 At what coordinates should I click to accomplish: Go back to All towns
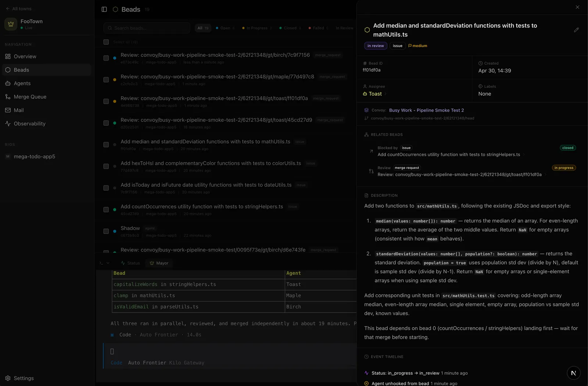coord(18,8)
